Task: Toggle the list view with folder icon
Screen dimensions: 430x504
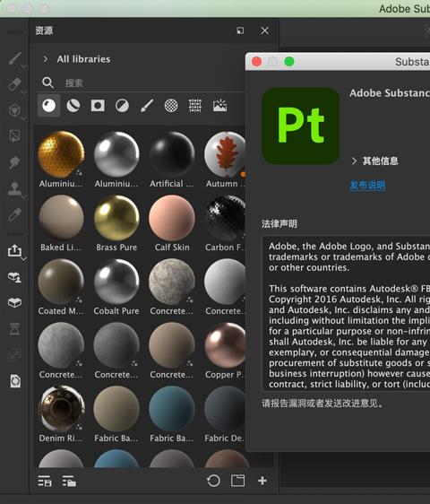Action: [x=69, y=481]
